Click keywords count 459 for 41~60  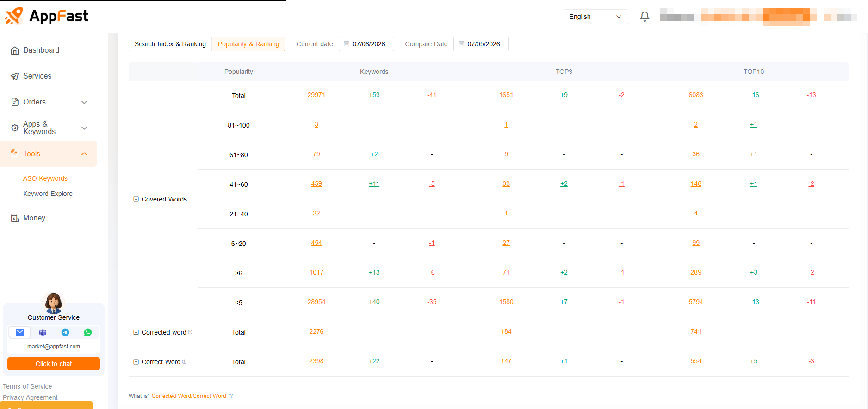pos(316,183)
